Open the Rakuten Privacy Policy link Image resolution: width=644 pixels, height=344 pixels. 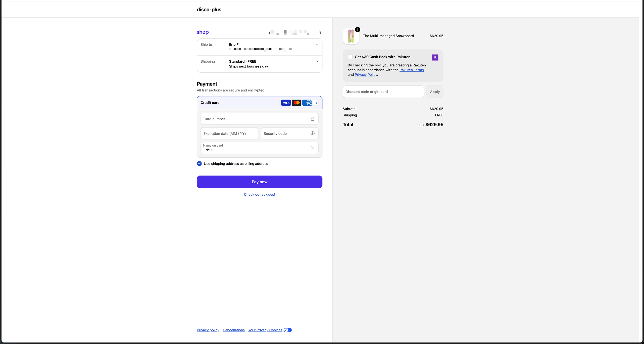366,74
